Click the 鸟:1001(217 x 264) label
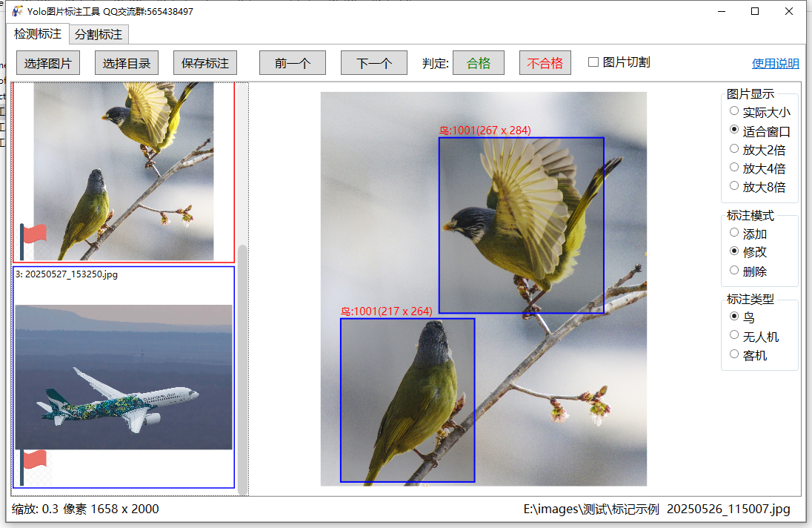The image size is (812, 528). click(x=386, y=311)
